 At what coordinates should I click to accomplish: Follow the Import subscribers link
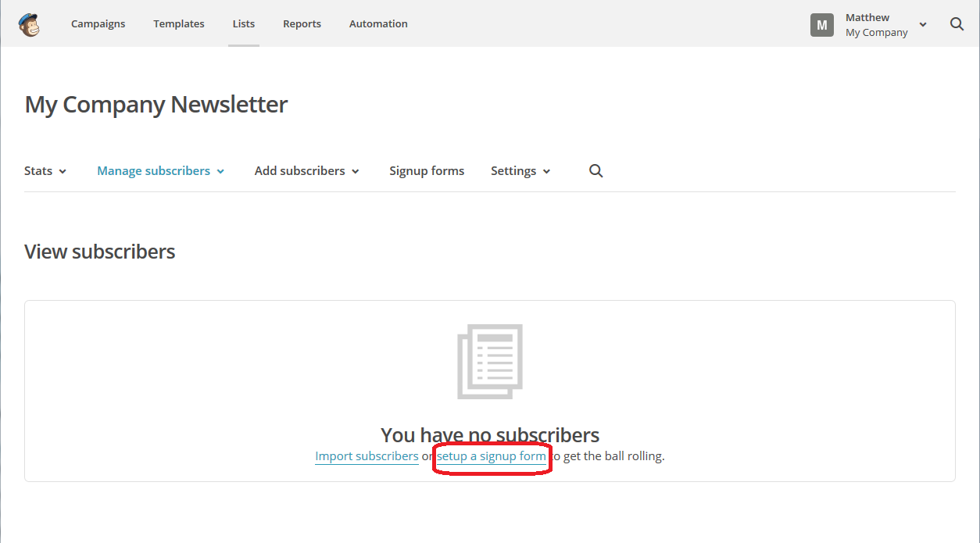tap(367, 456)
